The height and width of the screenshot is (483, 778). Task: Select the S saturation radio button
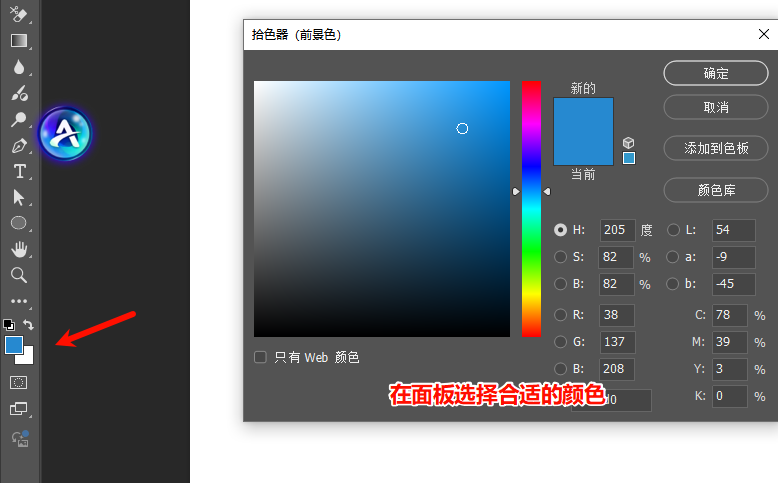click(561, 257)
